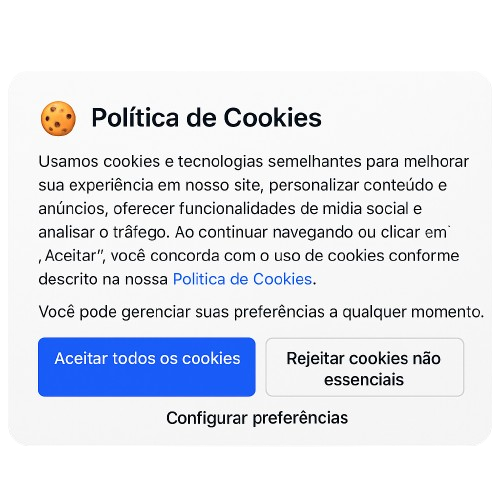
Task: Click the Política de Cookies heading
Action: coord(206,118)
